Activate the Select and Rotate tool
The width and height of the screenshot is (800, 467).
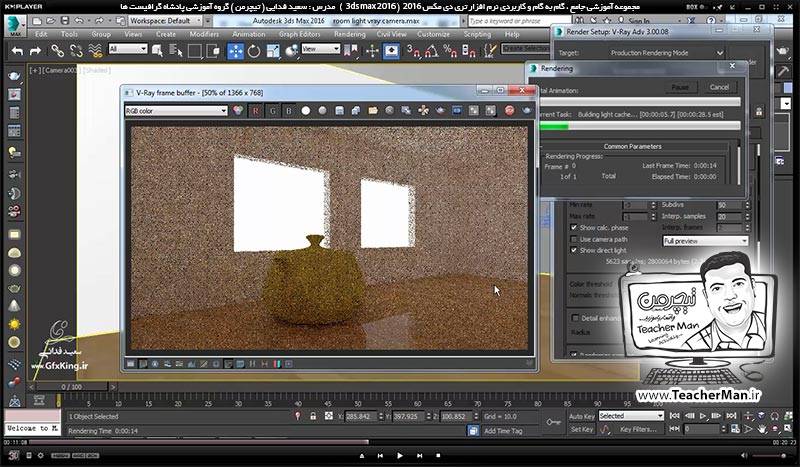pyautogui.click(x=254, y=51)
